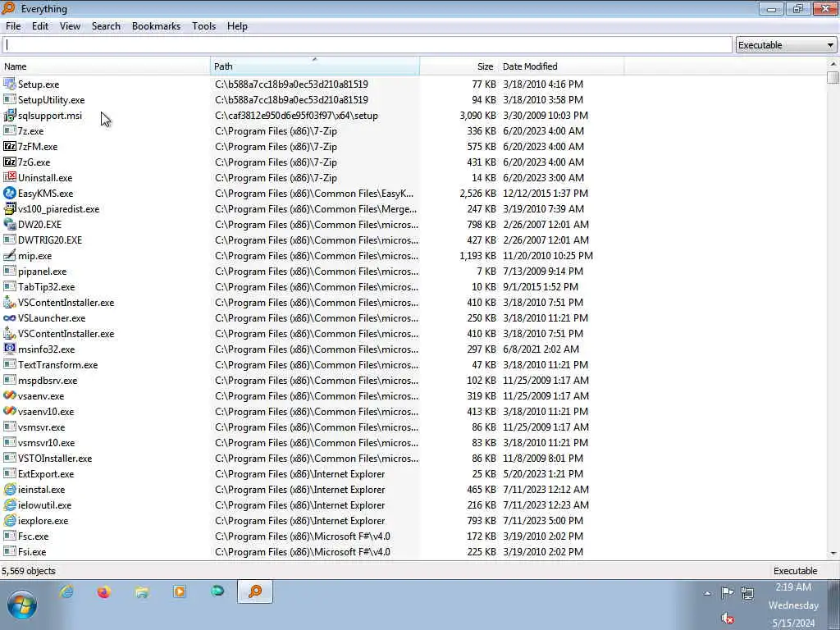Open the Executable filter dropdown
This screenshot has width=840, height=630.
click(x=786, y=45)
